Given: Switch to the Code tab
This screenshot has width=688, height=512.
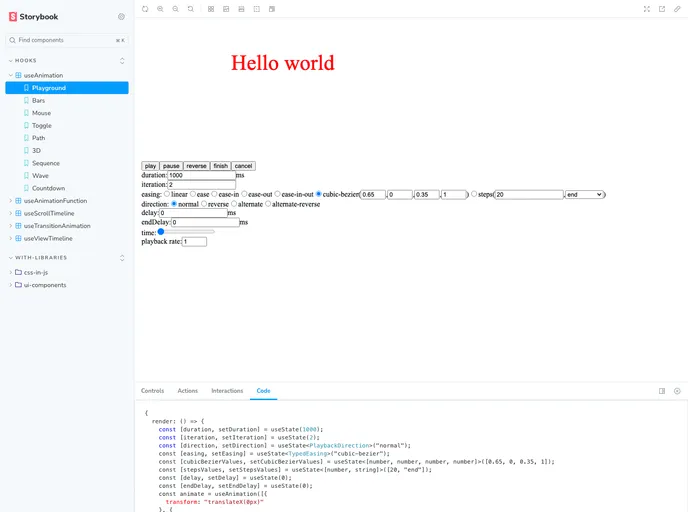Looking at the screenshot, I should pyautogui.click(x=263, y=391).
